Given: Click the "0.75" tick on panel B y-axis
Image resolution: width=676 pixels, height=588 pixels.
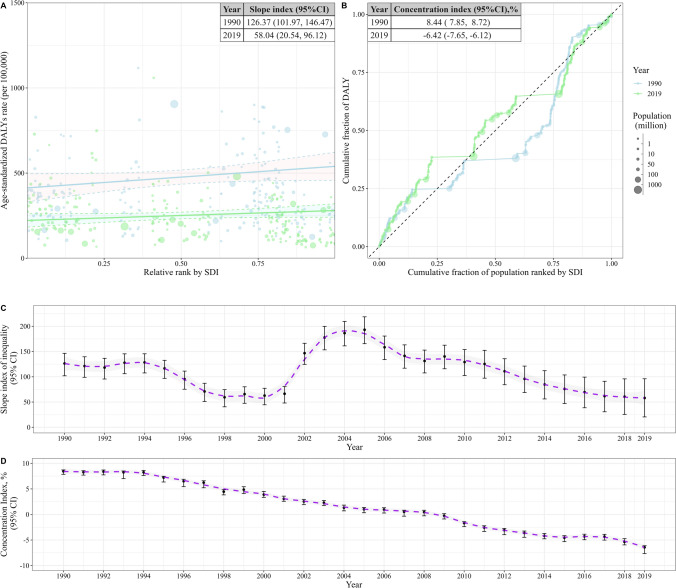Looking at the screenshot, I should click(359, 72).
